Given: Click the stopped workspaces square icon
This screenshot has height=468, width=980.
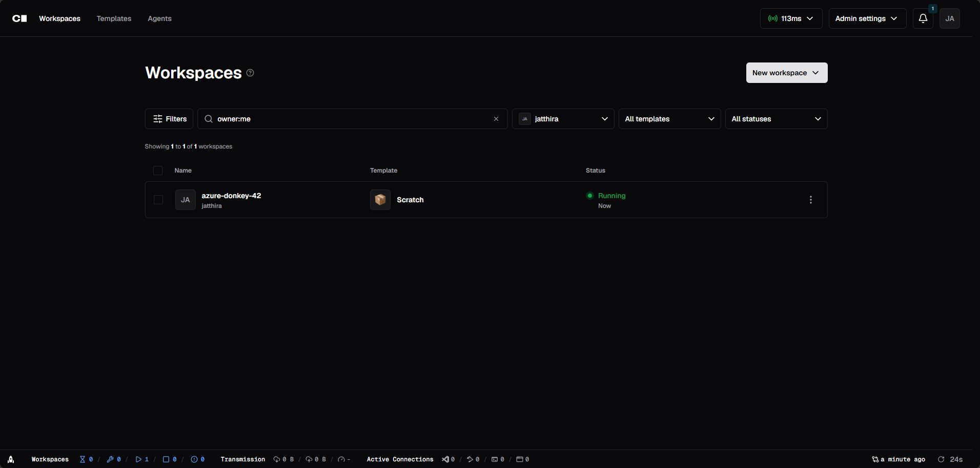Looking at the screenshot, I should [166, 459].
